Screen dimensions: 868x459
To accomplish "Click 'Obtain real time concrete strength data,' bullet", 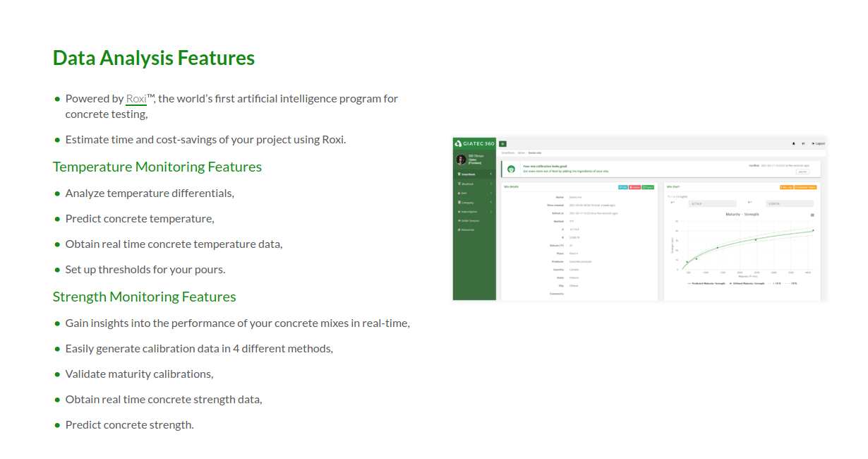I will tap(164, 400).
